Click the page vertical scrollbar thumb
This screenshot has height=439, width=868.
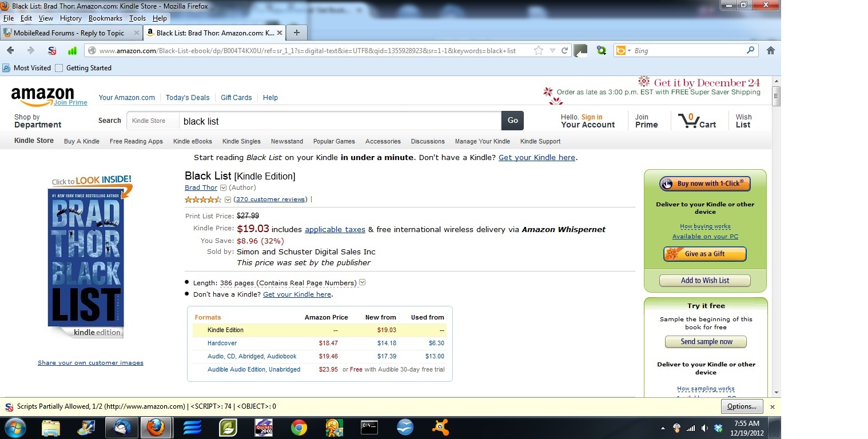tap(776, 97)
